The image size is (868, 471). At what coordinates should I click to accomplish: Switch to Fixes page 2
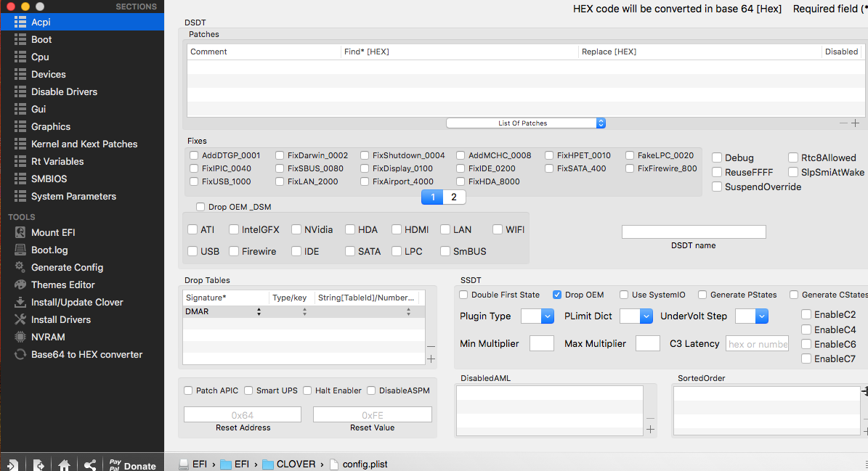(454, 197)
